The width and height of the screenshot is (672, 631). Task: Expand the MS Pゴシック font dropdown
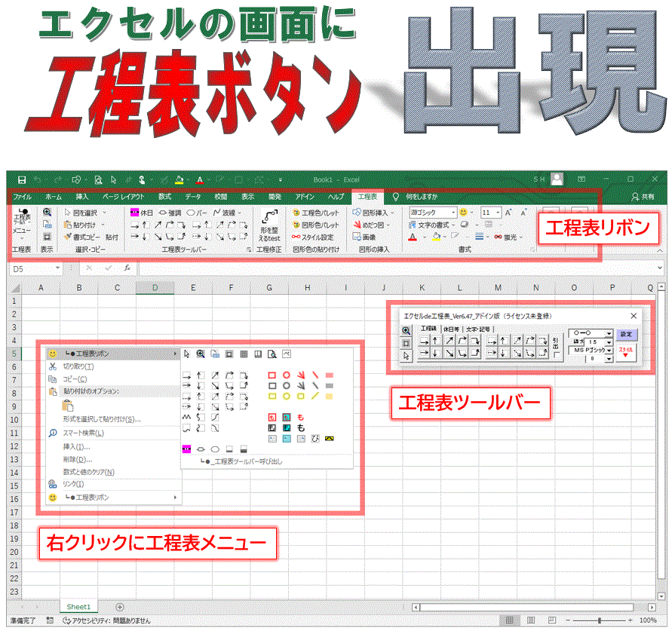(x=609, y=351)
